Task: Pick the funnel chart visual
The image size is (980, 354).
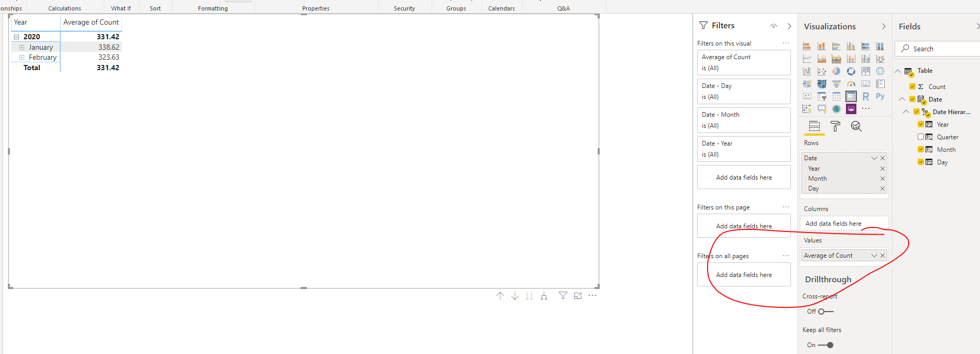Action: tap(836, 84)
